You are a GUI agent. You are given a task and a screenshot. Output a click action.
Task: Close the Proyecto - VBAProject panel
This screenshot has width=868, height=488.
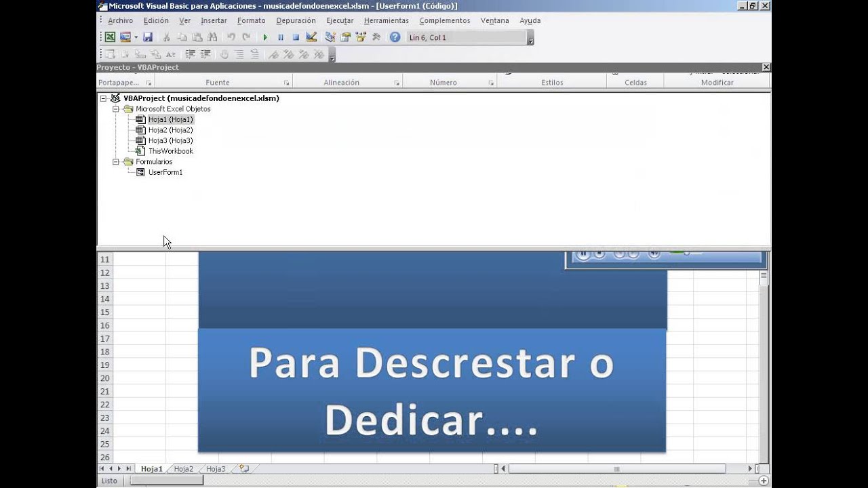pos(766,67)
